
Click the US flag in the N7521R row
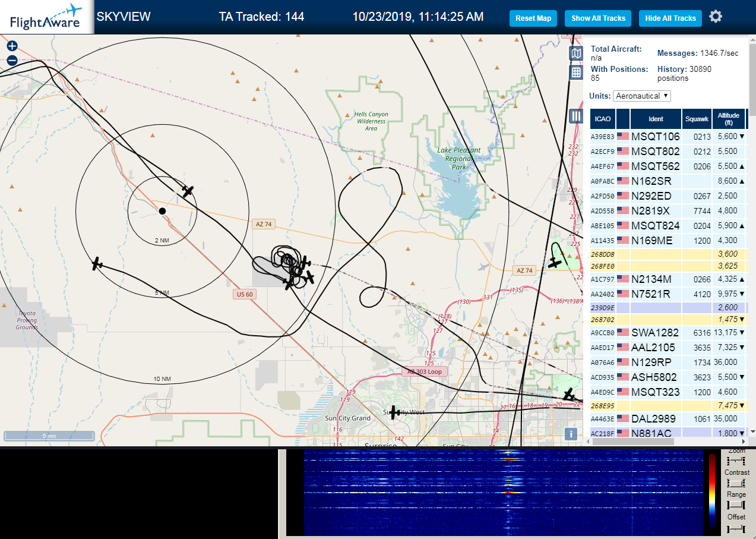[x=623, y=294]
